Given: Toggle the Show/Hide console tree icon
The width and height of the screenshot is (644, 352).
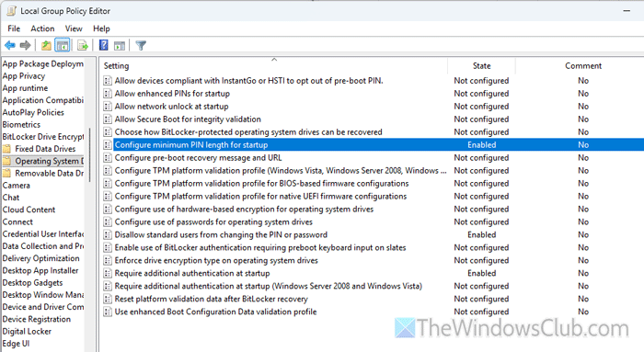Looking at the screenshot, I should click(x=63, y=45).
